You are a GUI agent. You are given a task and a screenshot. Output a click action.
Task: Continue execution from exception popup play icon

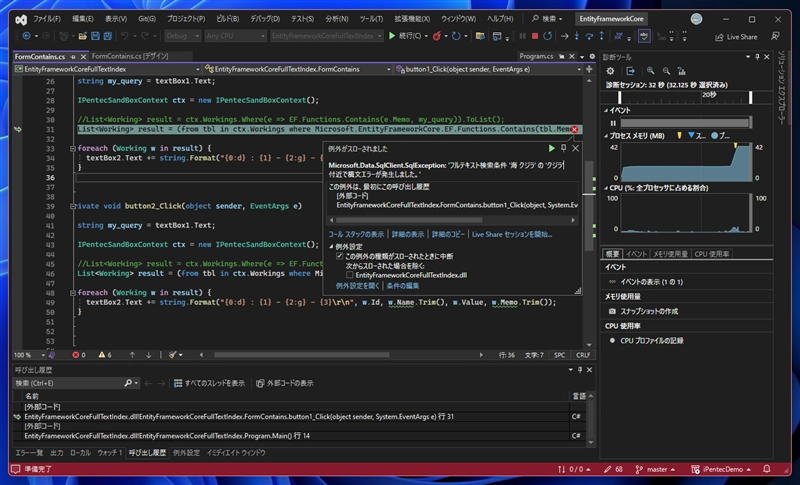point(552,148)
